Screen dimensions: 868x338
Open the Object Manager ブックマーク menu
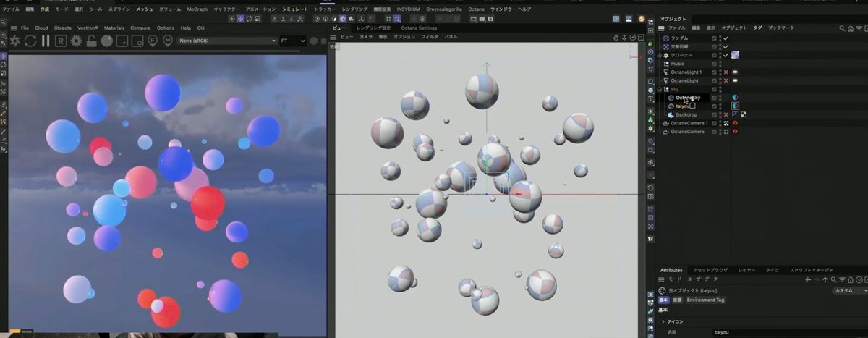[780, 28]
